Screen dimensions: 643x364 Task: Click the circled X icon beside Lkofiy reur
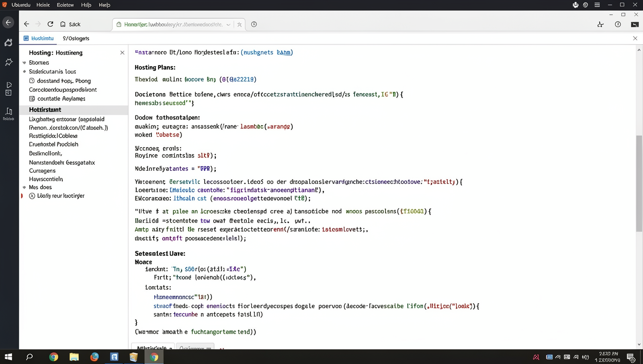tap(32, 196)
